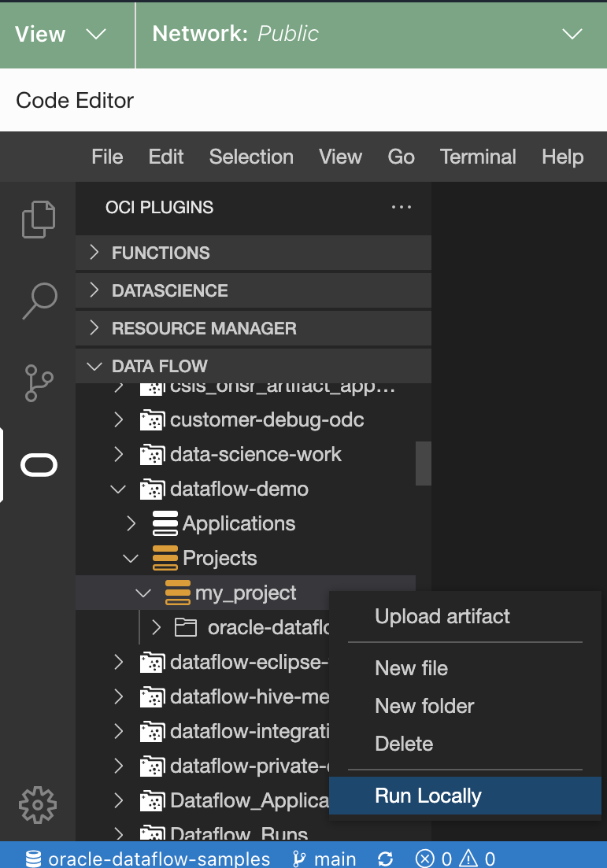
Task: Open the Settings gear icon
Action: click(39, 803)
